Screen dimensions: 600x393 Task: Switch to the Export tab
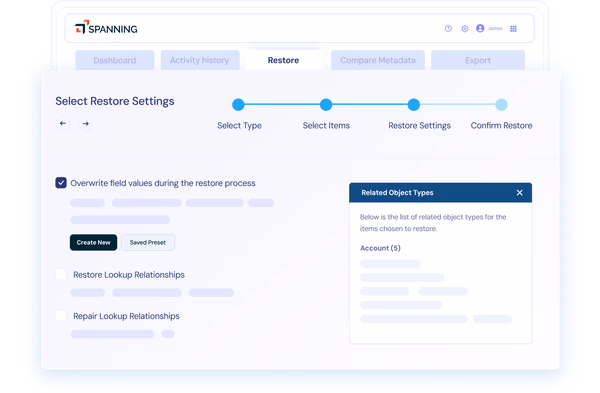click(478, 60)
